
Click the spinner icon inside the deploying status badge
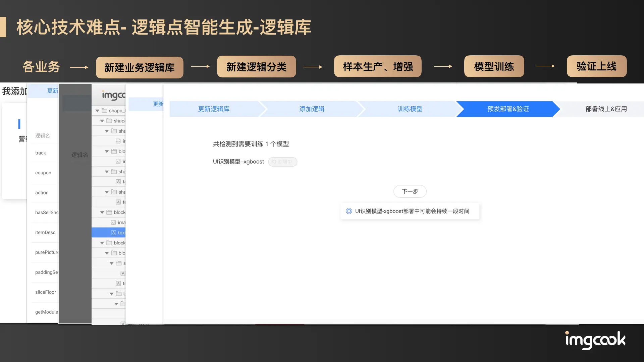(274, 162)
